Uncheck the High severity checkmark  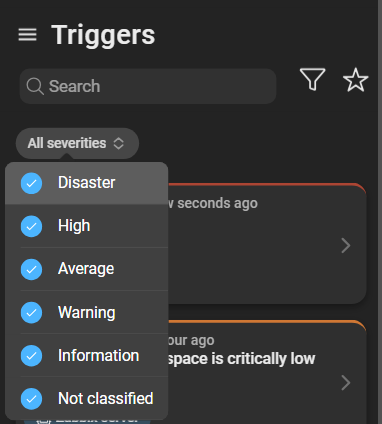tap(31, 226)
